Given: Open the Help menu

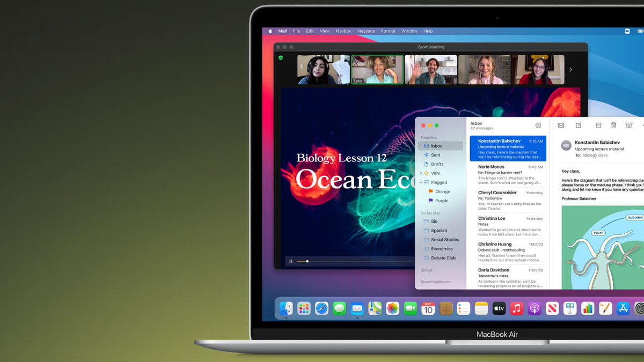Looking at the screenshot, I should [x=428, y=31].
